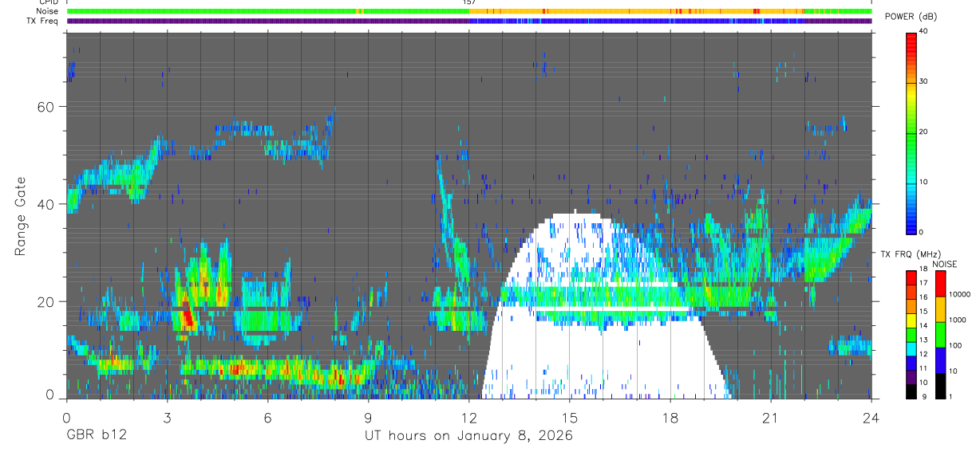Click the 'Range Gate' y-axis label
This screenshot has height=452, width=980.
point(22,217)
